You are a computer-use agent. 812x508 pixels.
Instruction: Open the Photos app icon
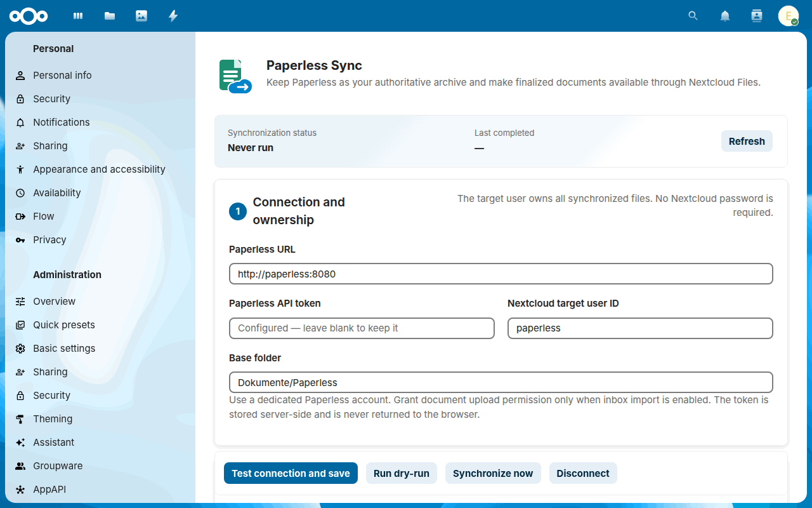click(x=141, y=16)
